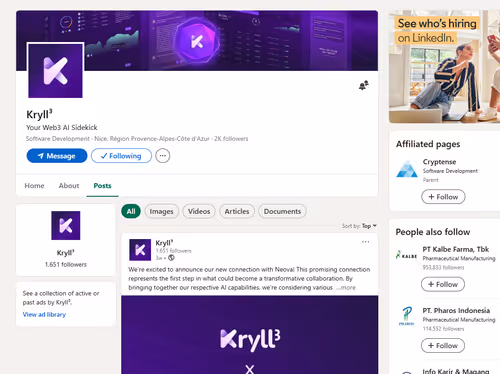Filter posts by Articles
Screen dimensions: 500x374
pyautogui.click(x=237, y=211)
